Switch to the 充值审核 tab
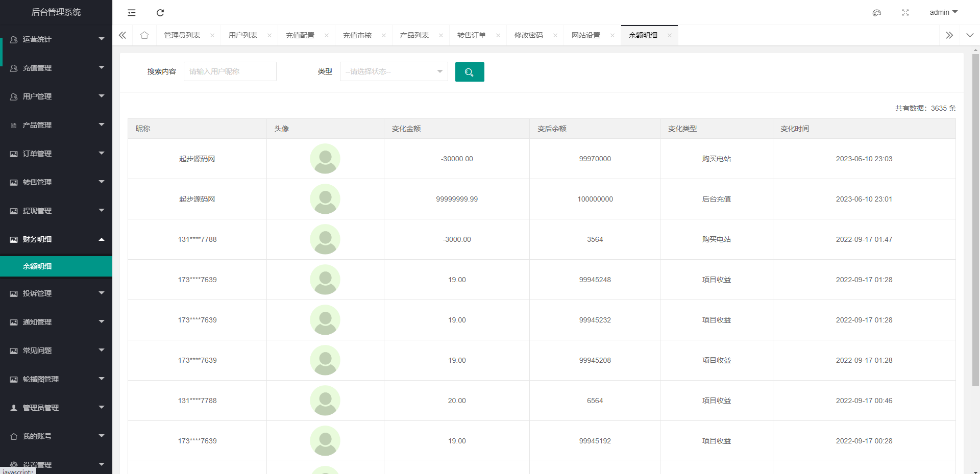980x474 pixels. point(357,35)
